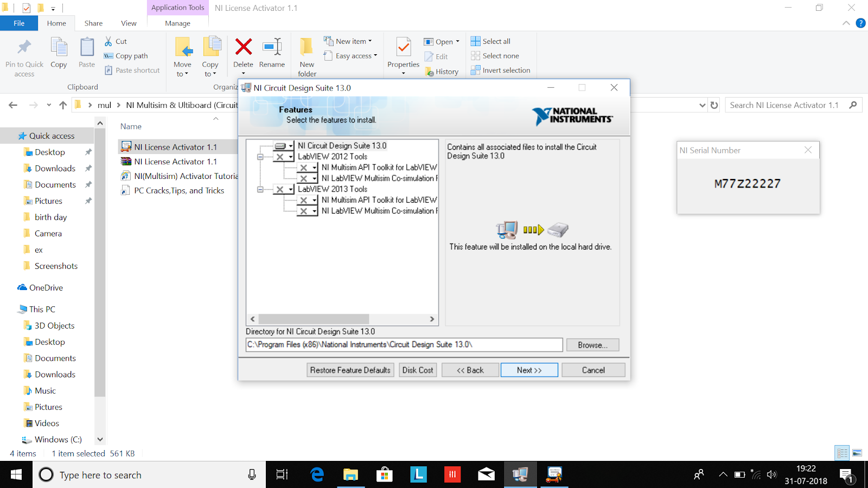Select Downloads under Quick access
868x488 pixels.
55,169
